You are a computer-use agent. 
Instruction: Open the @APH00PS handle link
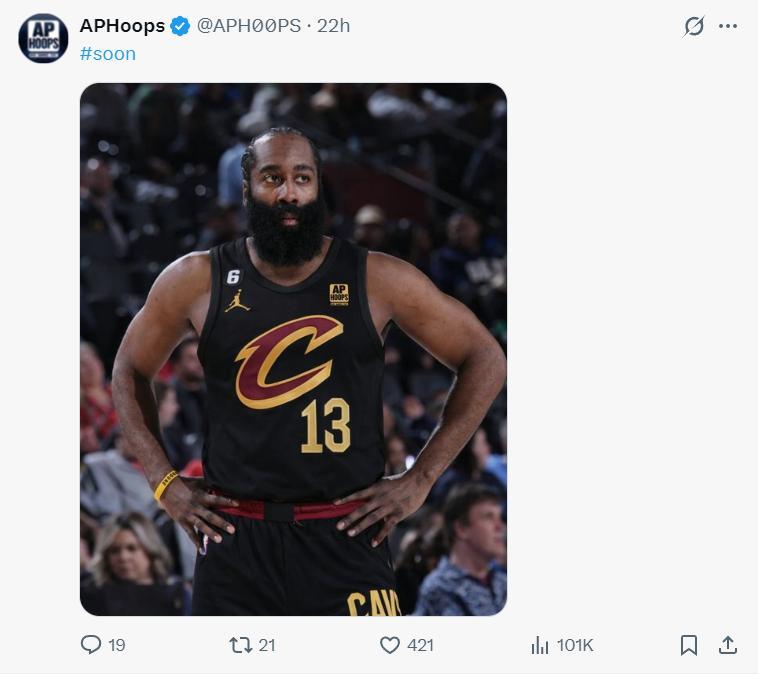click(x=249, y=27)
